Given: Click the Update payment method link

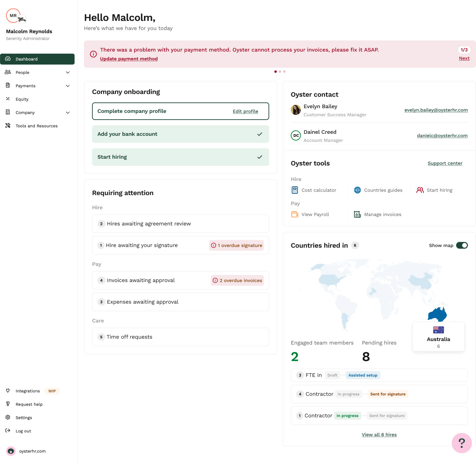Looking at the screenshot, I should click(x=129, y=59).
